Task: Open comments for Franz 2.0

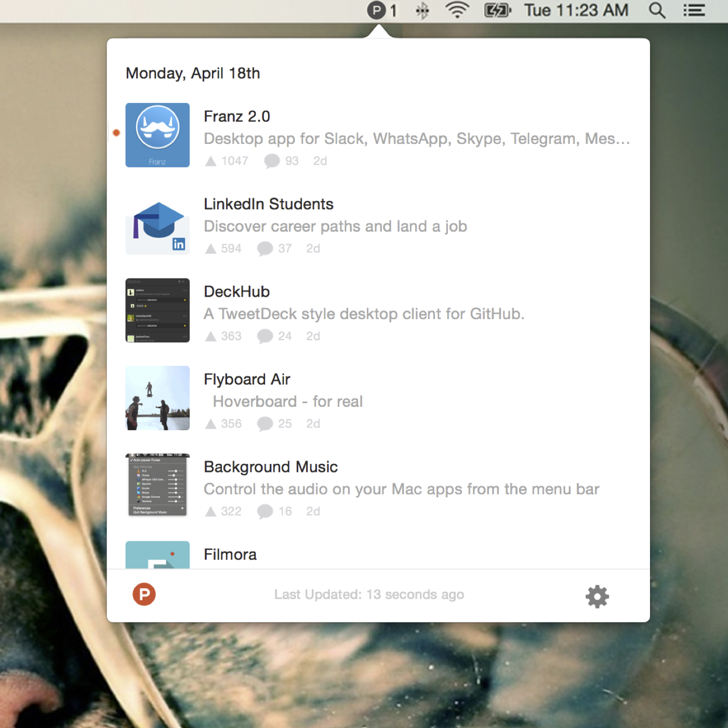Action: [x=272, y=161]
